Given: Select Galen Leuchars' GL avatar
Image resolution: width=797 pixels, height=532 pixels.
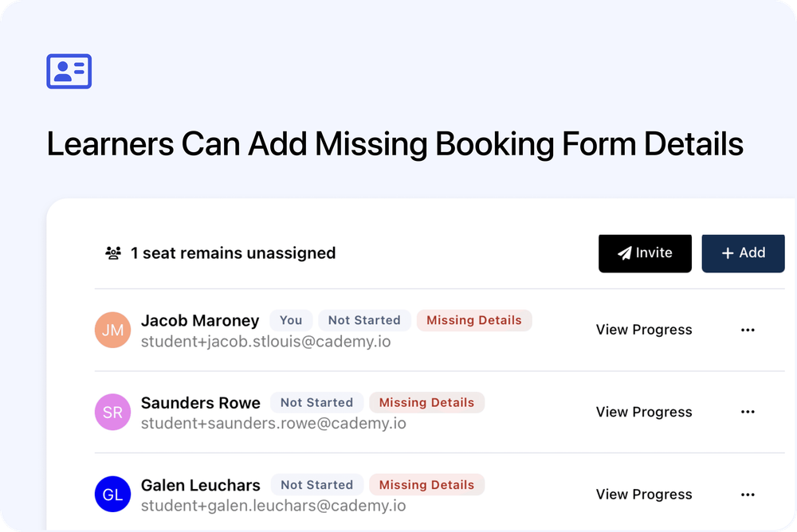Looking at the screenshot, I should pyautogui.click(x=112, y=494).
